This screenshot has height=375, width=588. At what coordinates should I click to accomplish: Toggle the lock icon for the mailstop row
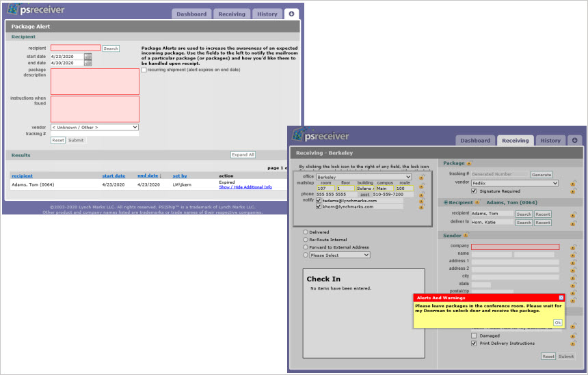click(x=421, y=186)
